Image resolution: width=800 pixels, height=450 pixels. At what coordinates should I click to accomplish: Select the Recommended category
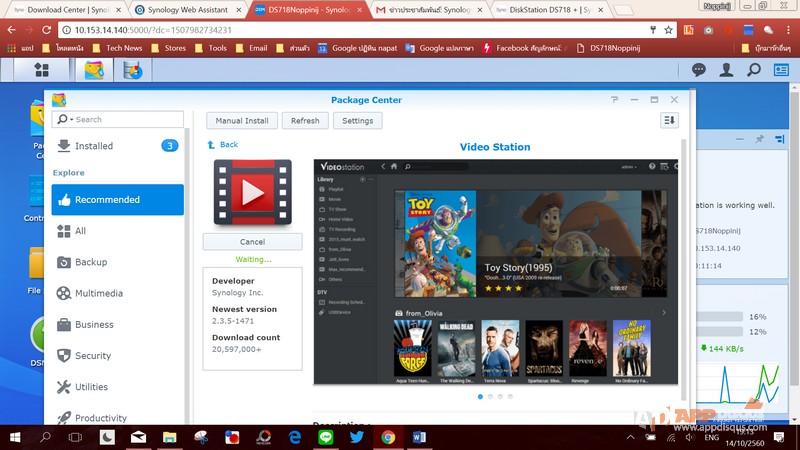117,199
